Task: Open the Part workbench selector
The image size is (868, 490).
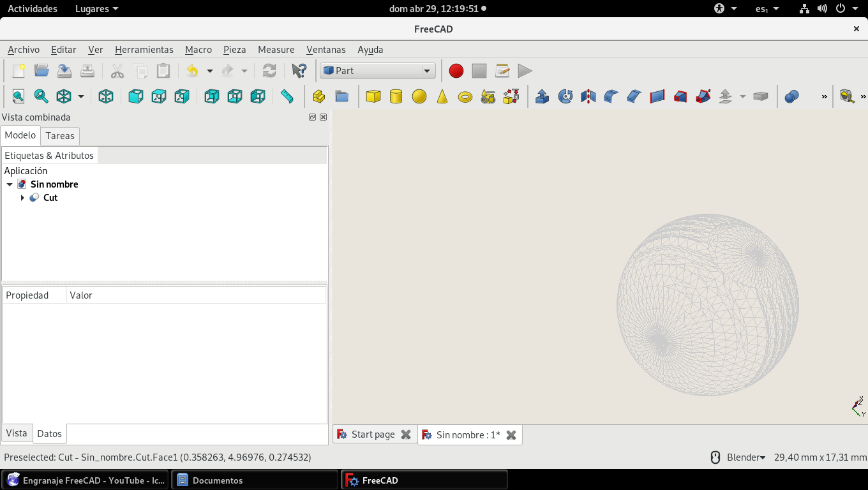Action: click(x=378, y=71)
